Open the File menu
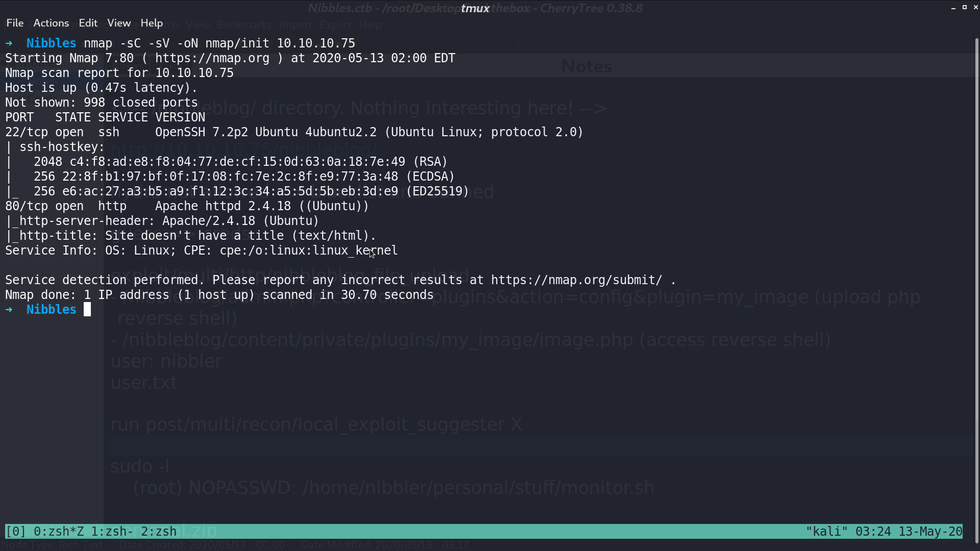 point(15,23)
